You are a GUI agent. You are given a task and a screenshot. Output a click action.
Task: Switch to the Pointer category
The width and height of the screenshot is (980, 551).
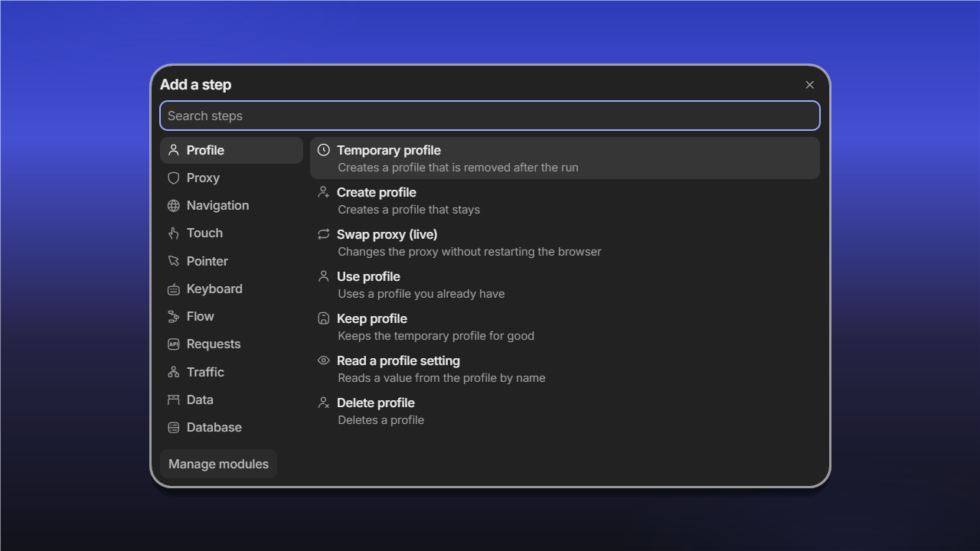point(231,261)
